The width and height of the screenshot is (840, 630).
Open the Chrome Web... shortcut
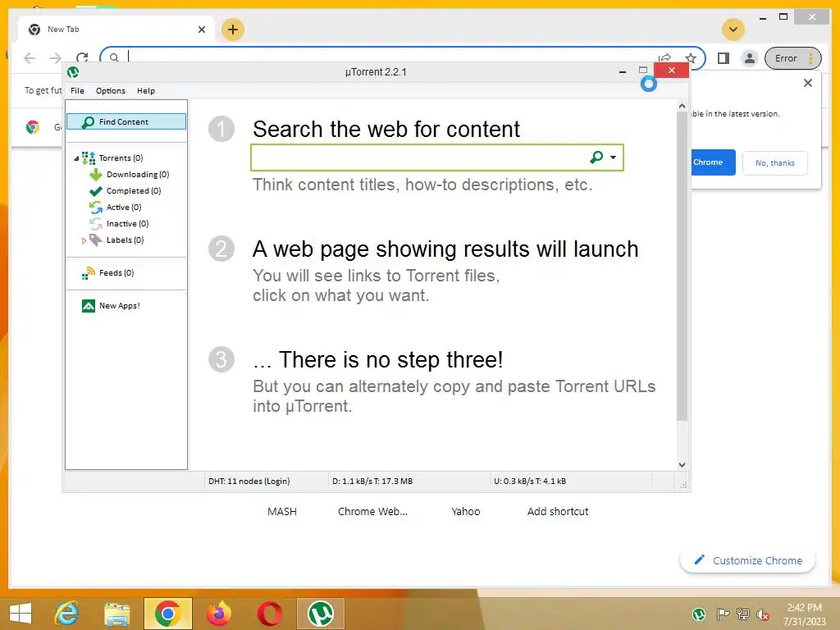[x=373, y=512]
